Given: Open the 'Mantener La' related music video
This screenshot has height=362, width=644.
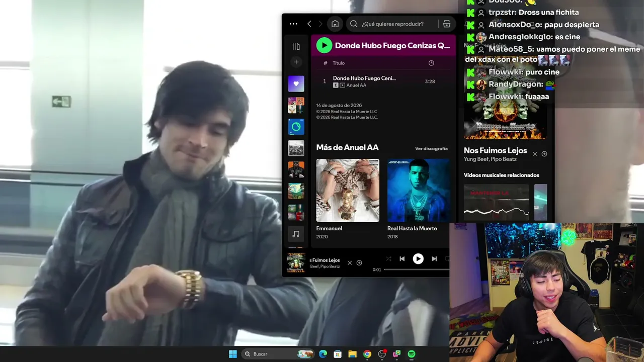Looking at the screenshot, I should (496, 202).
